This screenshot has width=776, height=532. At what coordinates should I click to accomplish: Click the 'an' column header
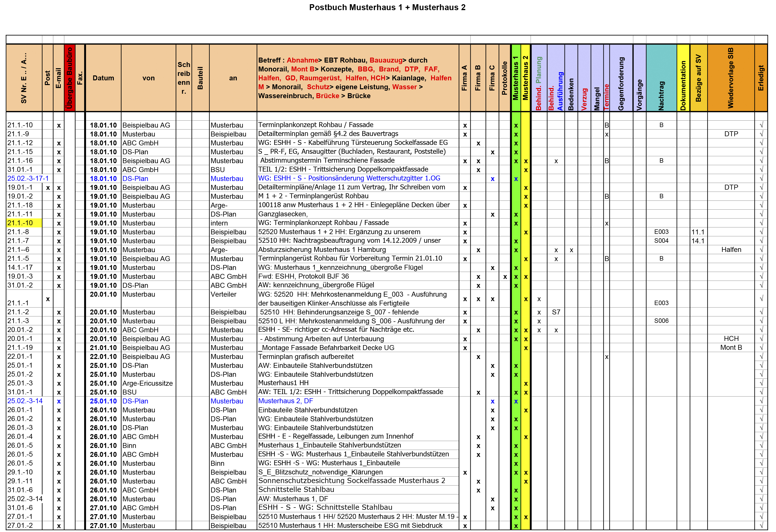233,78
